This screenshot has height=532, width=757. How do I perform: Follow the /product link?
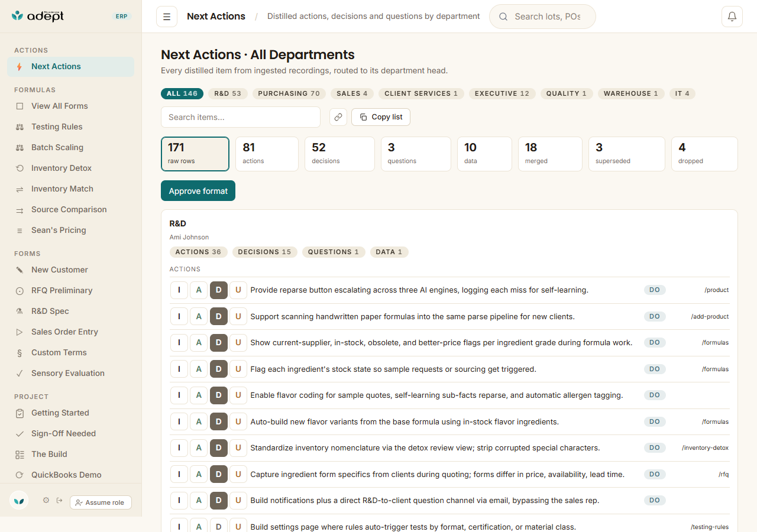coord(716,290)
